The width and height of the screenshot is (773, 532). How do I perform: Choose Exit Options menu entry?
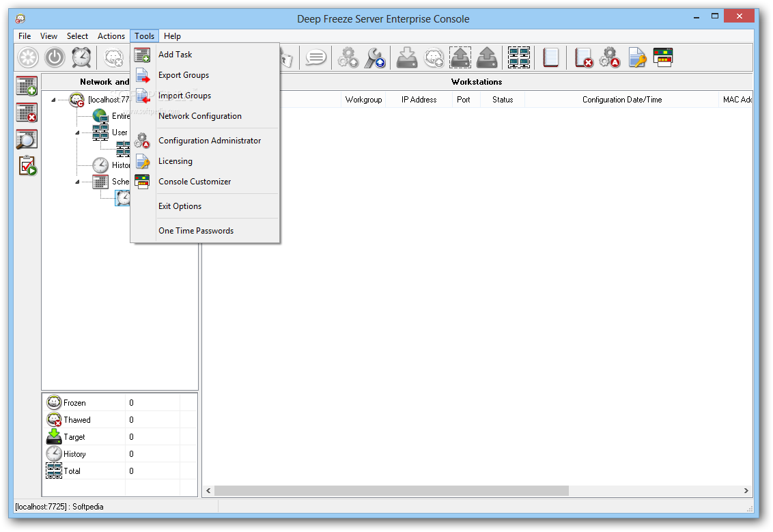205,206
